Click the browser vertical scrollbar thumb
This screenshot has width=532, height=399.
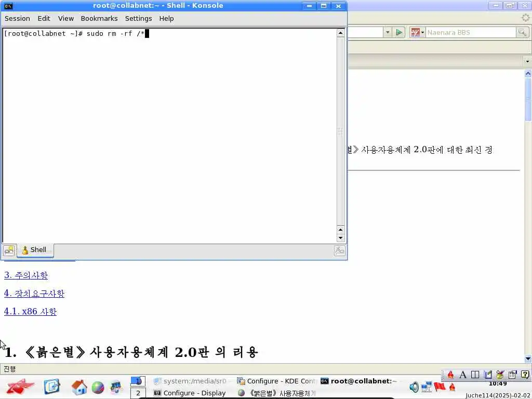528,99
